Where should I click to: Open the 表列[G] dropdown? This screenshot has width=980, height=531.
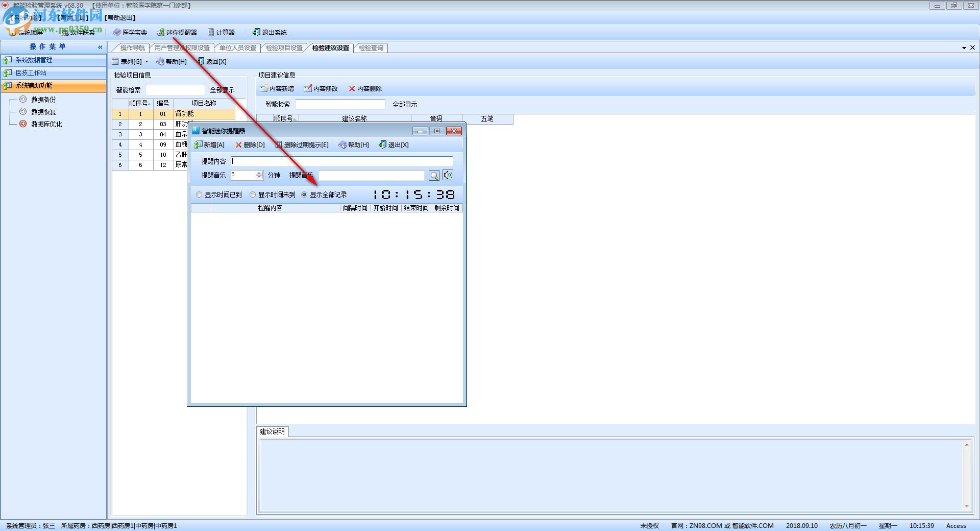[x=130, y=62]
